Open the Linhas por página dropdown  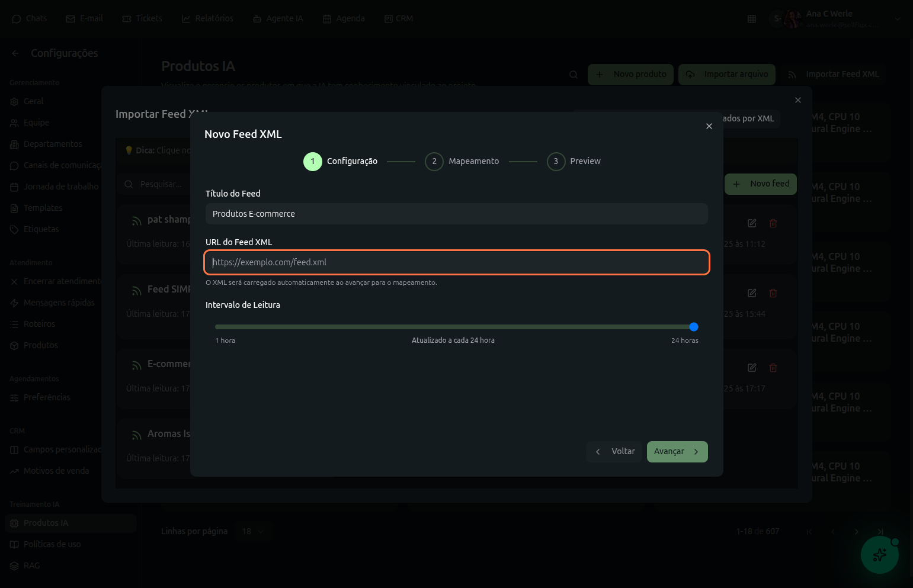point(253,532)
